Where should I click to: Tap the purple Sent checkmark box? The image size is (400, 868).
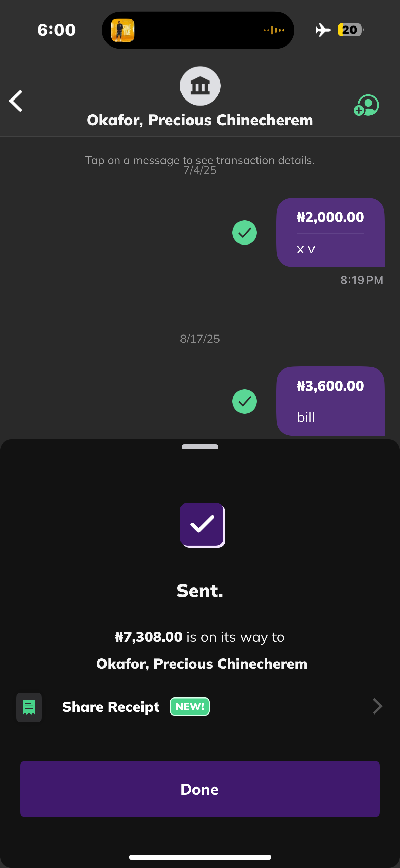pos(202,525)
